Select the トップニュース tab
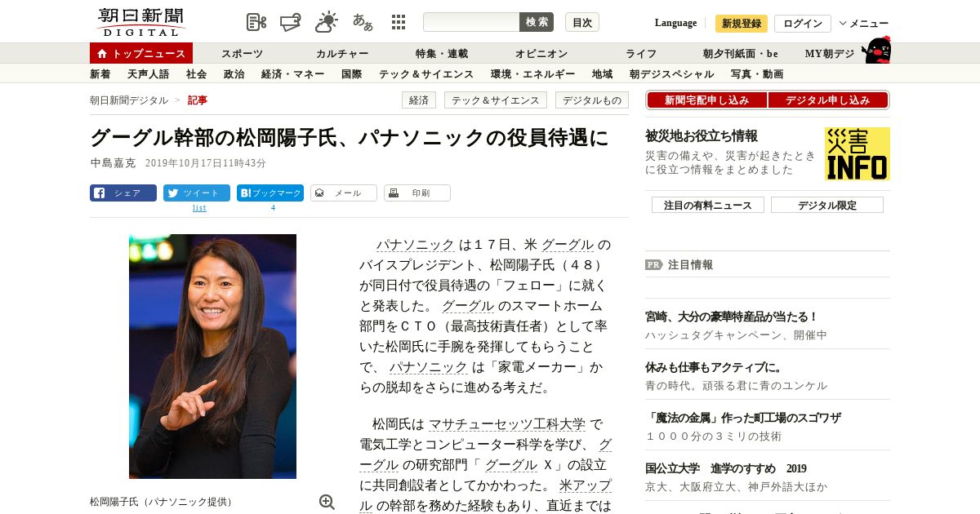 click(141, 53)
